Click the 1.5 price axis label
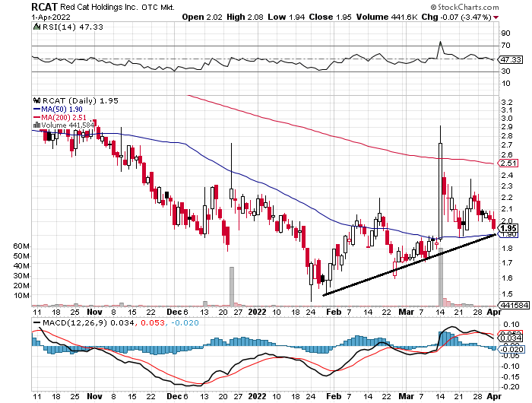Viewport: 532px width, 403px height. point(507,294)
